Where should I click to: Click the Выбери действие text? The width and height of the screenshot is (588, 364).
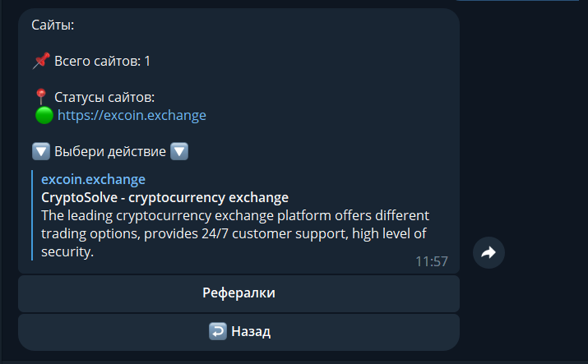110,152
